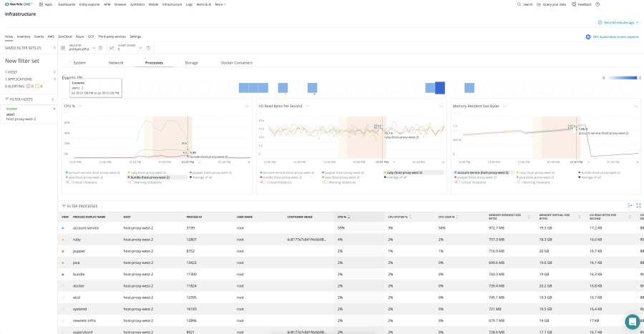The image size is (644, 334).
Task: Click the Search magnifier icon
Action: click(x=519, y=4)
